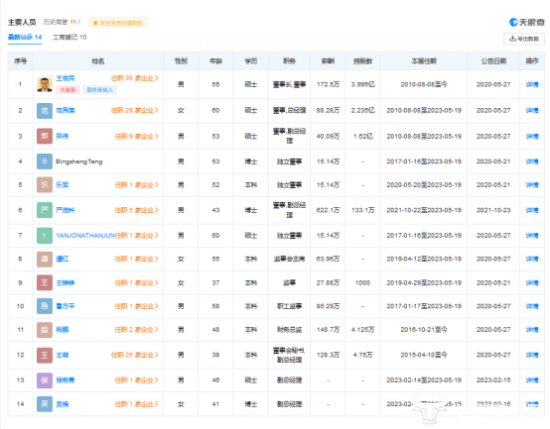Open 详情 for row 13

pos(532,380)
